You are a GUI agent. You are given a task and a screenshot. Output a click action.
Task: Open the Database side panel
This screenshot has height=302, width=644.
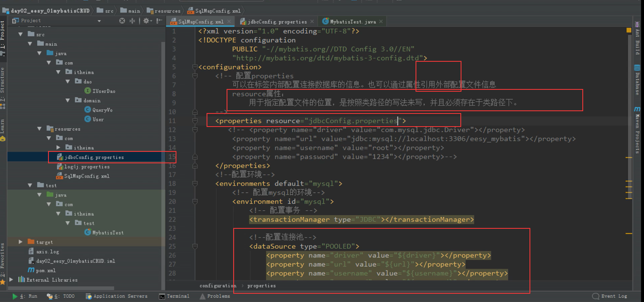point(637,80)
